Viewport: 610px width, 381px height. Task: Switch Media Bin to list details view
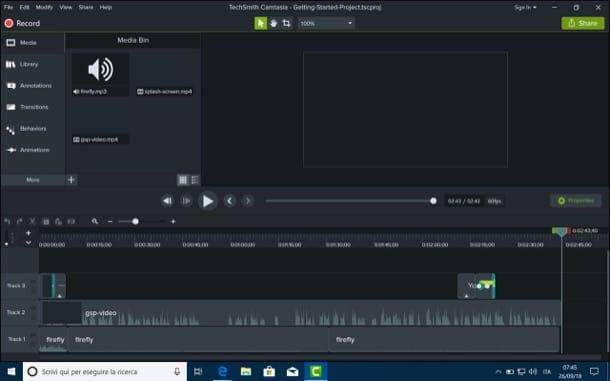click(x=195, y=180)
